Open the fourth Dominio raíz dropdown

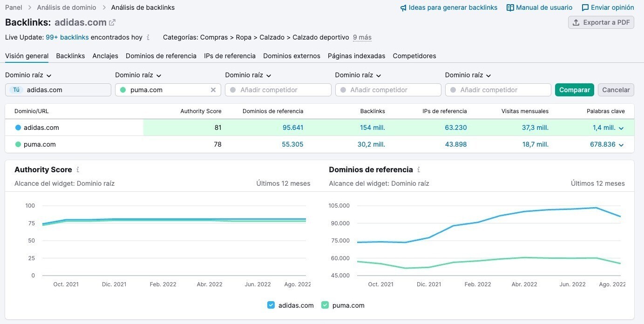(358, 75)
